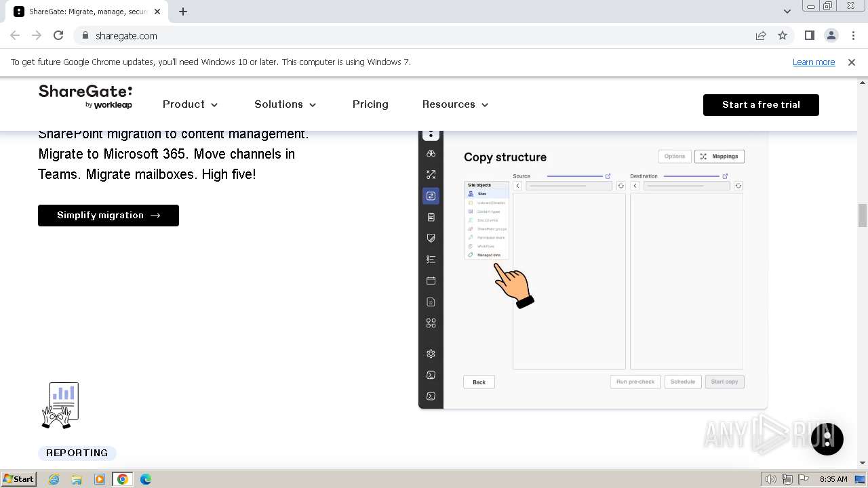Image resolution: width=868 pixels, height=488 pixels.
Task: Select the shield icon in the app sidebar
Action: pos(431,238)
